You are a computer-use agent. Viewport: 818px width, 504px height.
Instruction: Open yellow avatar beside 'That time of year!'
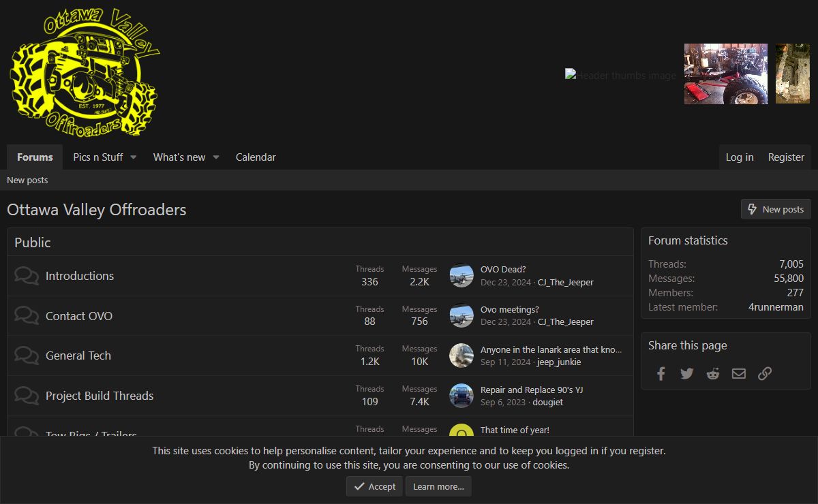tap(461, 430)
